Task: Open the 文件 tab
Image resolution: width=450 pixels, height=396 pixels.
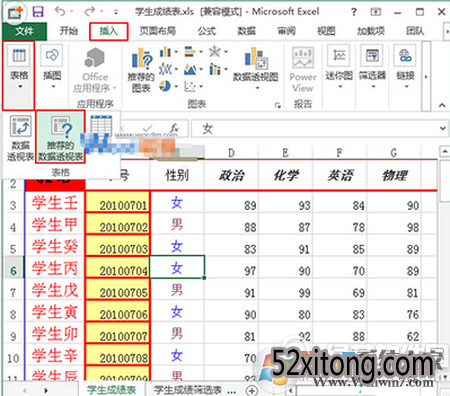Action: pos(24,31)
